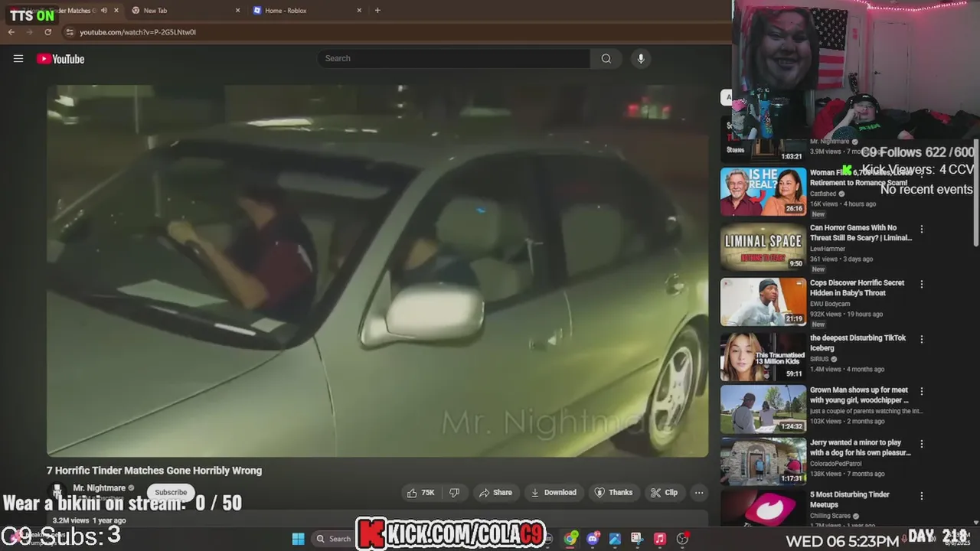
Task: Open a new browser tab with plus
Action: (x=377, y=11)
